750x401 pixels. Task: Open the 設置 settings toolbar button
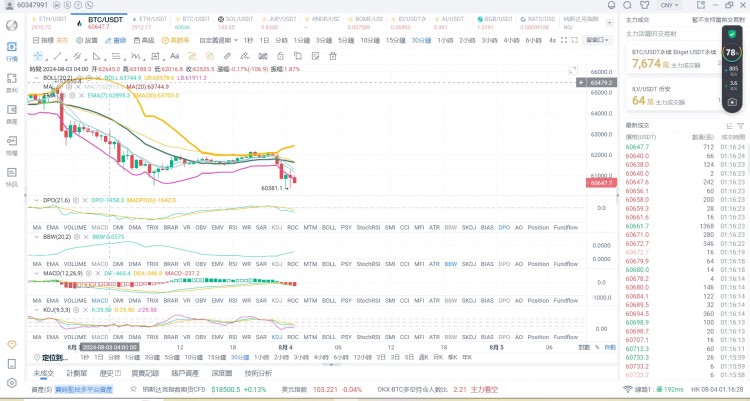pos(87,40)
